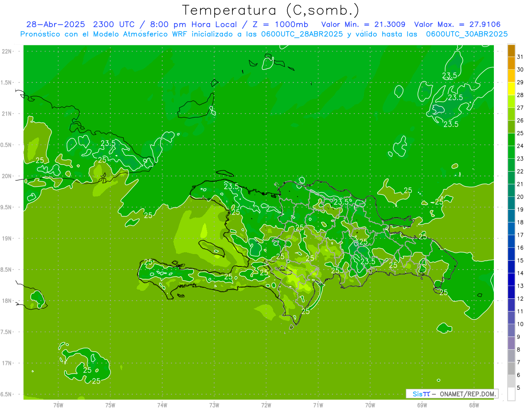Click the '69W' longitude axis label
Screen dimensions: 532x411
click(422, 405)
